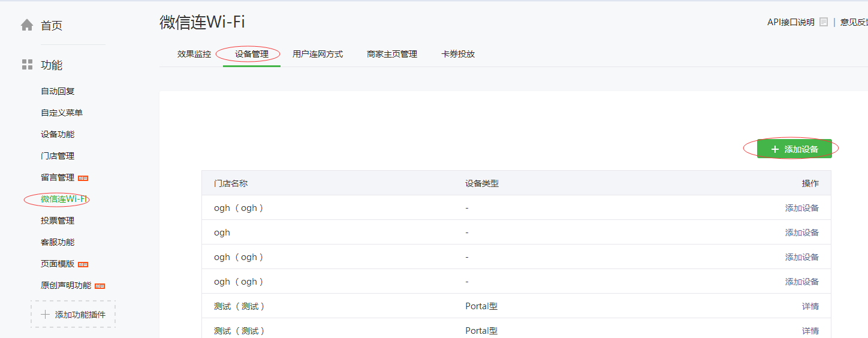Open 自动回复 in the sidebar
Viewport: 868px width, 338px height.
click(x=58, y=91)
